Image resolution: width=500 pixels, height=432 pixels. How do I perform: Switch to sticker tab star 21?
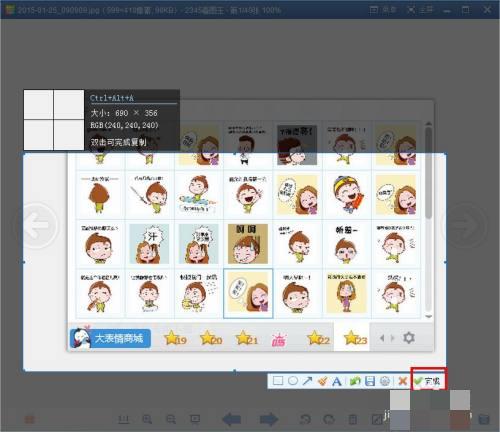point(247,338)
